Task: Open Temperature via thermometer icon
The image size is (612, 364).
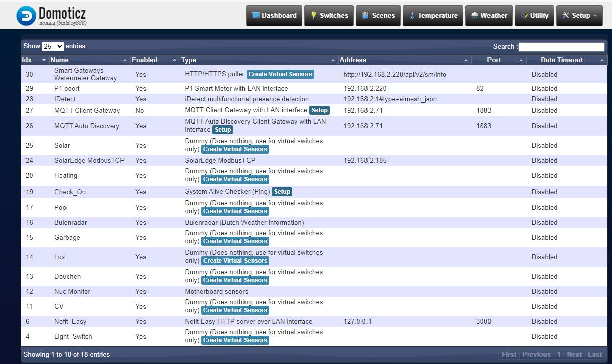Action: pos(412,16)
